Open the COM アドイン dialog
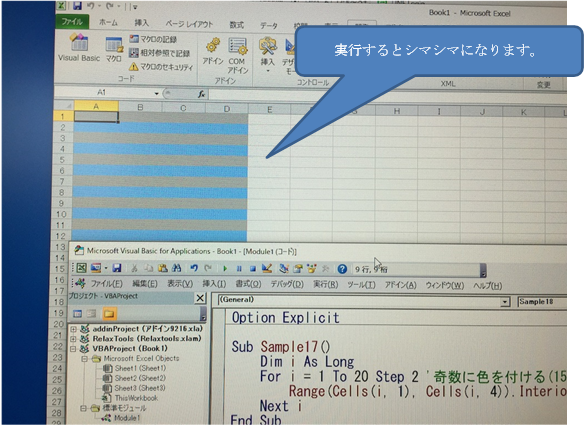 tap(237, 56)
